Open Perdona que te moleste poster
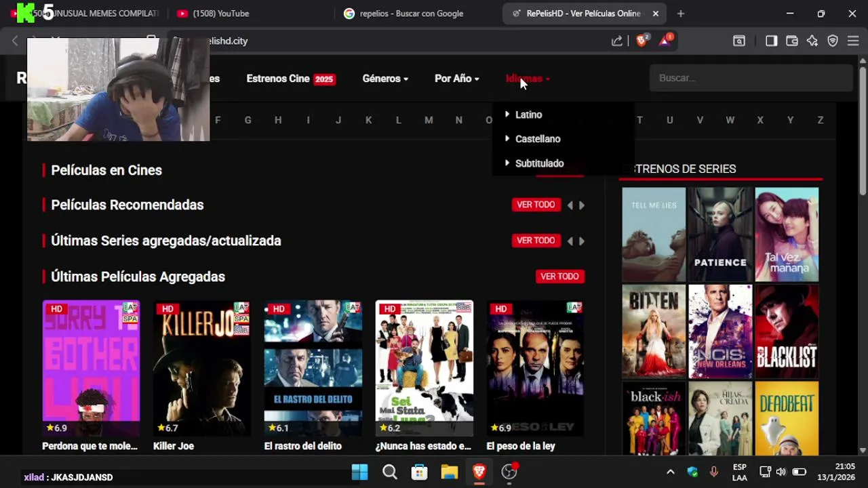Screen dimensions: 868x488 91,369
